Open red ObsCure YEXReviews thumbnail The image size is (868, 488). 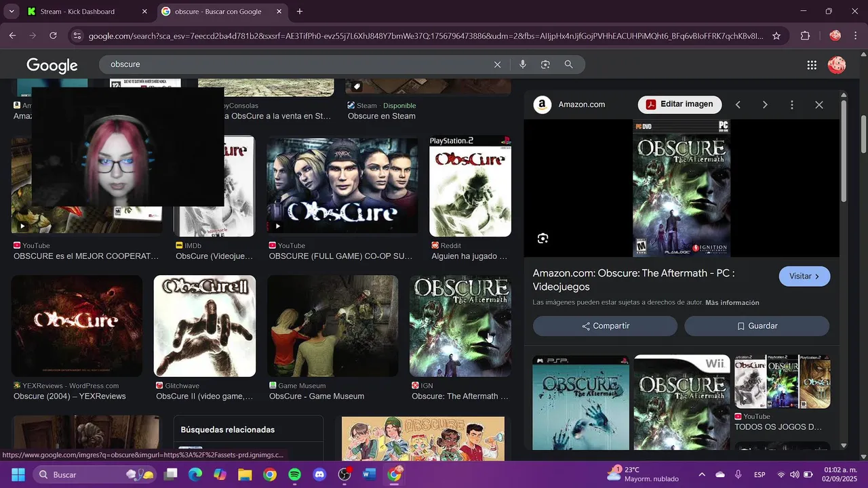77,326
